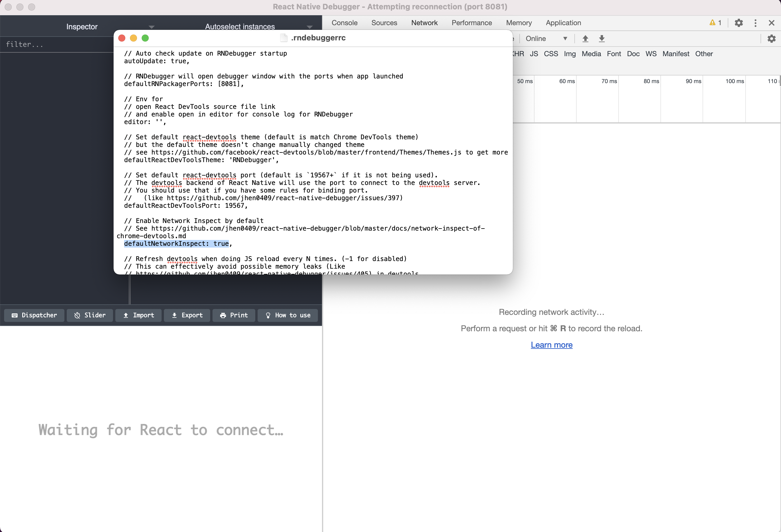Image resolution: width=781 pixels, height=532 pixels.
Task: Minimize the .rndebuggerrc editor window
Action: pos(133,38)
